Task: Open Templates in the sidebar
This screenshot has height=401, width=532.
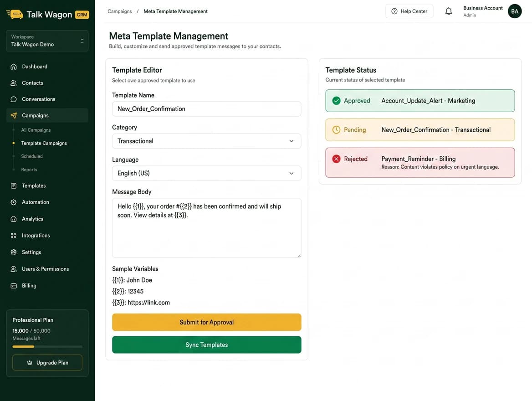Action: click(x=47, y=186)
